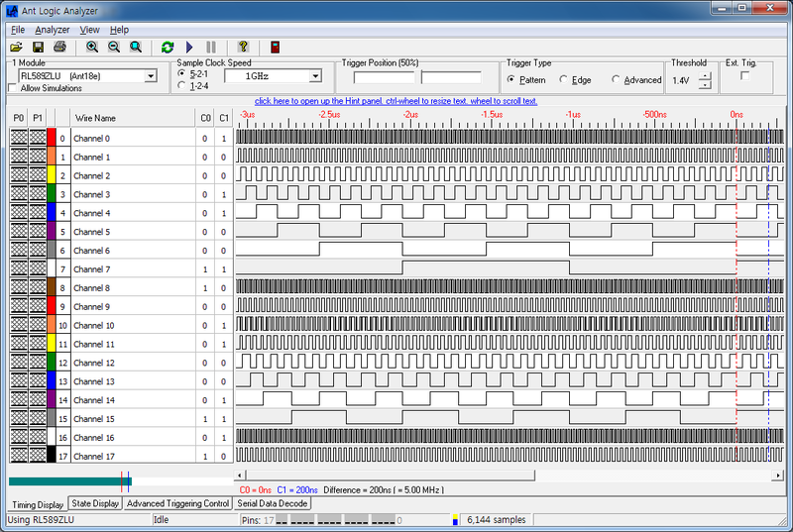Click the green repeat capture icon
Image resolution: width=793 pixels, height=532 pixels.
(168, 47)
